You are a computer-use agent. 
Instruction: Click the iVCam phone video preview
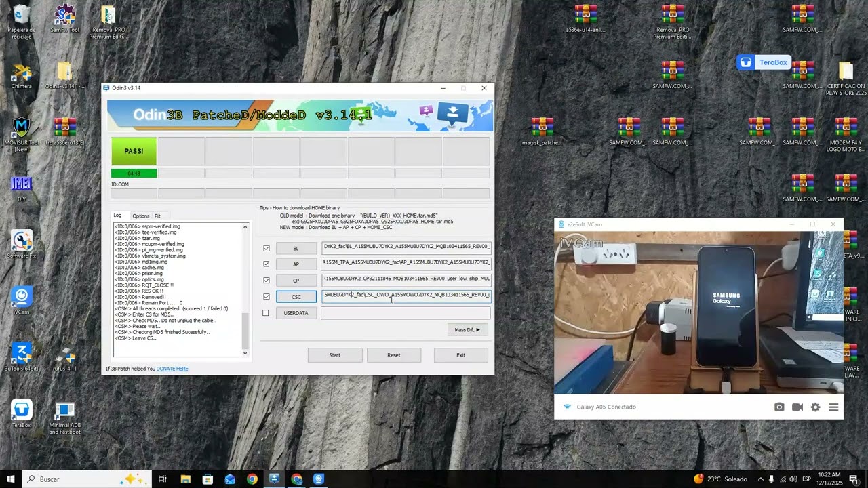pos(698,312)
